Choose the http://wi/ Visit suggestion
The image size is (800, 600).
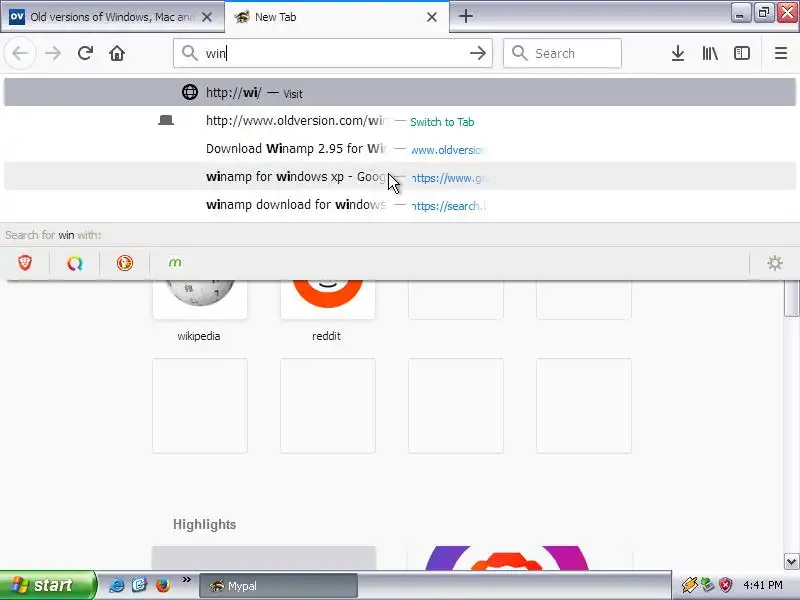coord(400,92)
